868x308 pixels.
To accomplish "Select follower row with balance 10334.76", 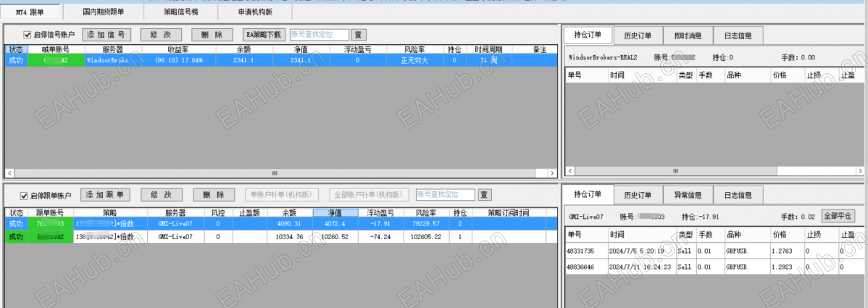I will point(280,236).
